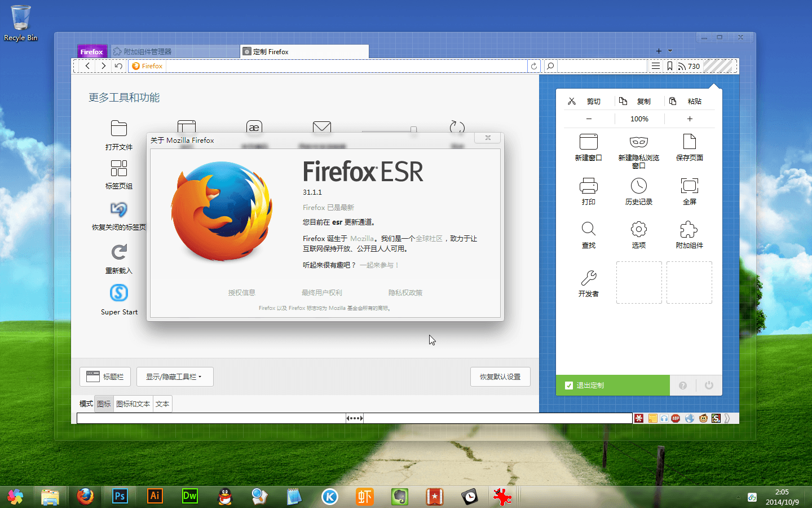Select 文本 text-only mode
The width and height of the screenshot is (812, 508).
pyautogui.click(x=162, y=404)
